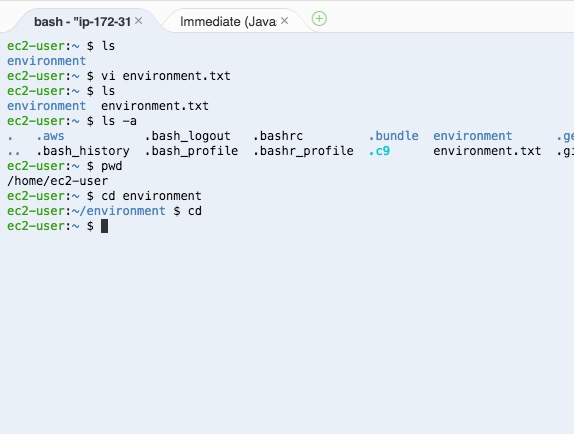Screen dimensions: 574x434
Task: Open a new tab with the plus icon
Action: point(319,19)
